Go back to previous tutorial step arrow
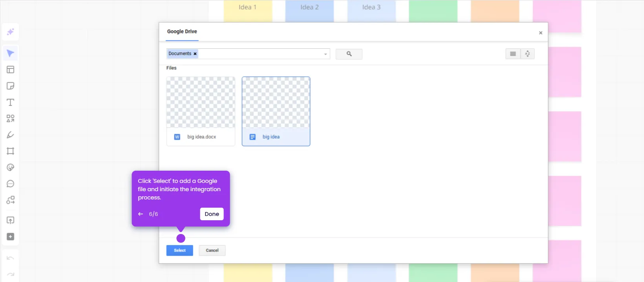Image resolution: width=644 pixels, height=282 pixels. (141, 214)
